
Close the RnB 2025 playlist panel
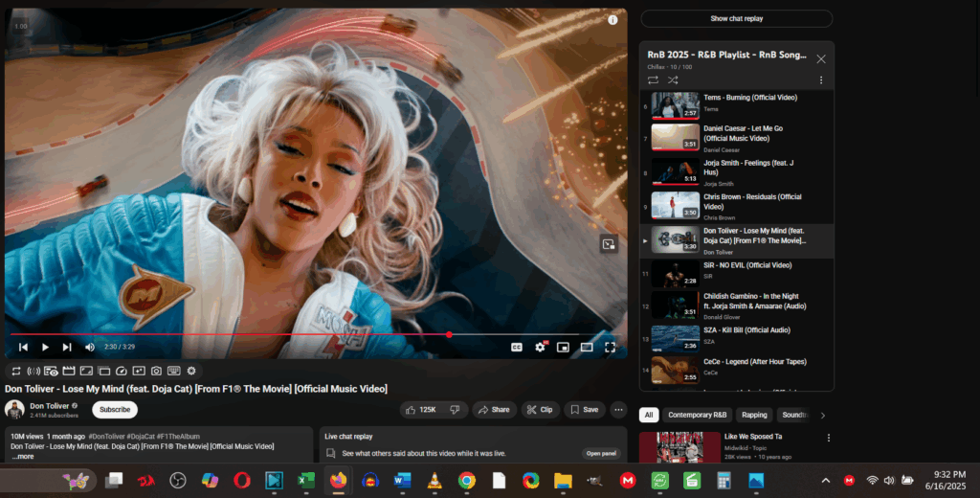820,58
